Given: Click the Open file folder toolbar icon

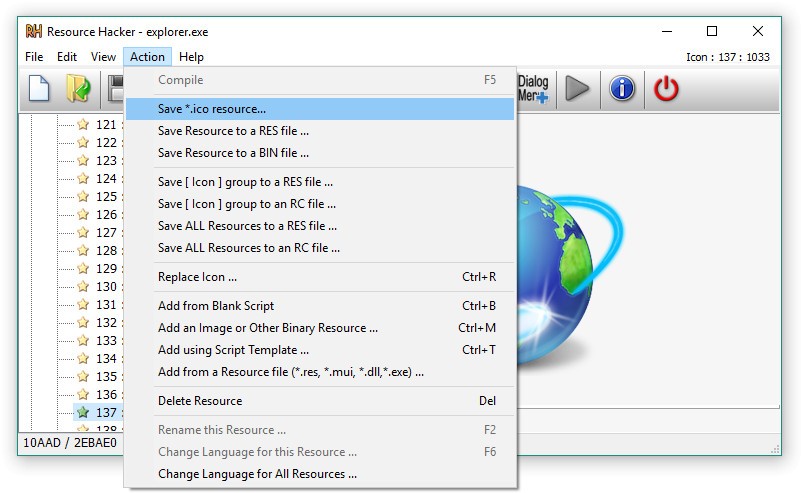Looking at the screenshot, I should tap(78, 89).
